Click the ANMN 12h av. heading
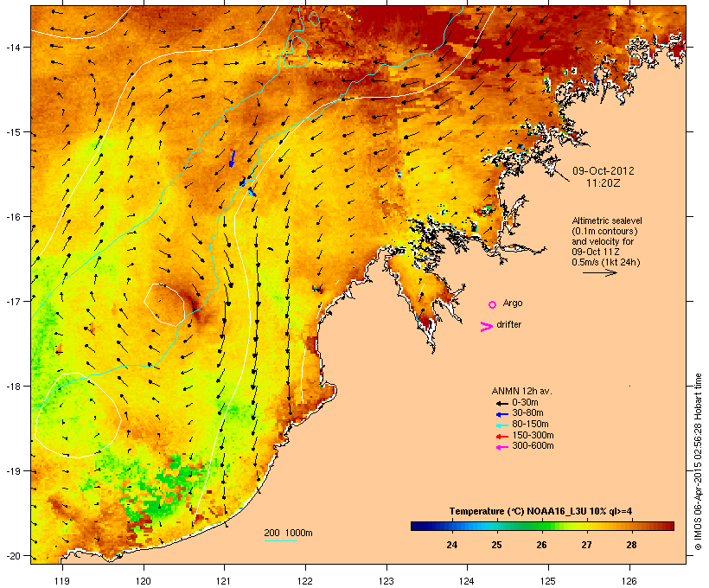 (x=521, y=391)
